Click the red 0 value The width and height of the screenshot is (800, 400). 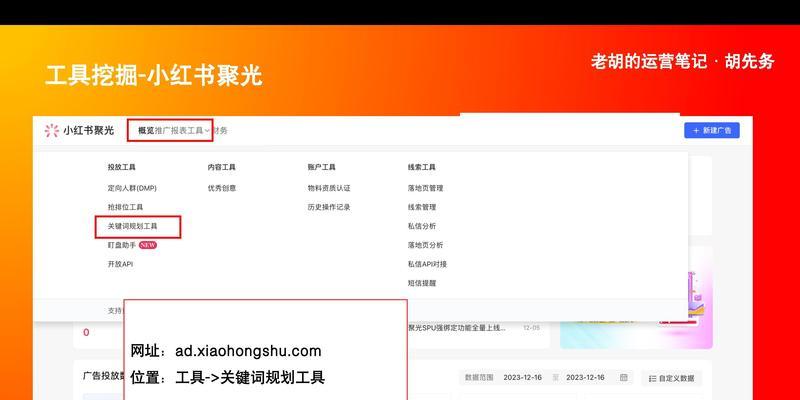pos(86,333)
